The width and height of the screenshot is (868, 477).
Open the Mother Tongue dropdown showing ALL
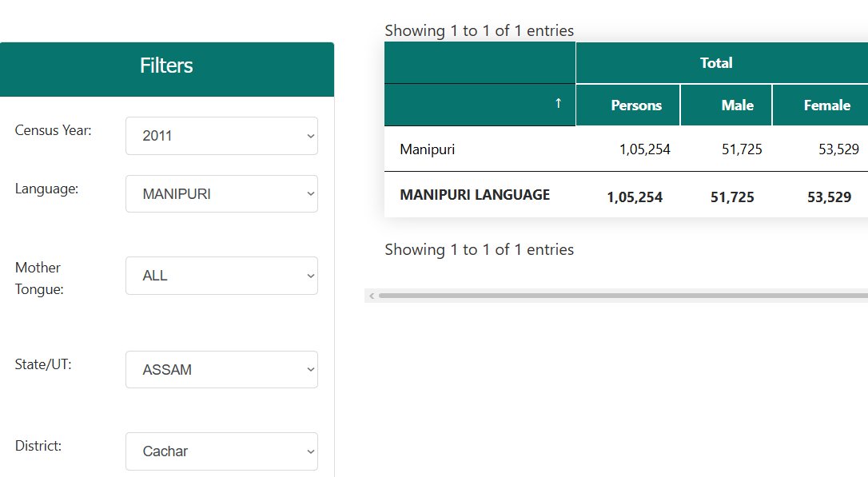(x=221, y=276)
